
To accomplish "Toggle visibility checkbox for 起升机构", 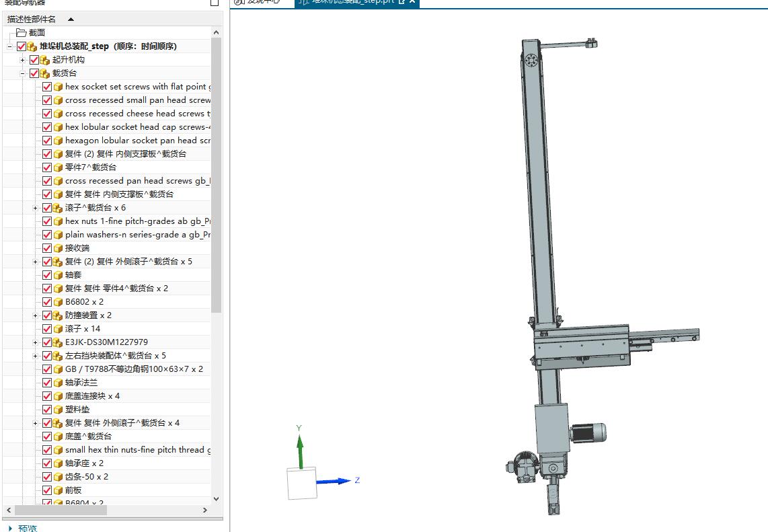I will (x=34, y=60).
